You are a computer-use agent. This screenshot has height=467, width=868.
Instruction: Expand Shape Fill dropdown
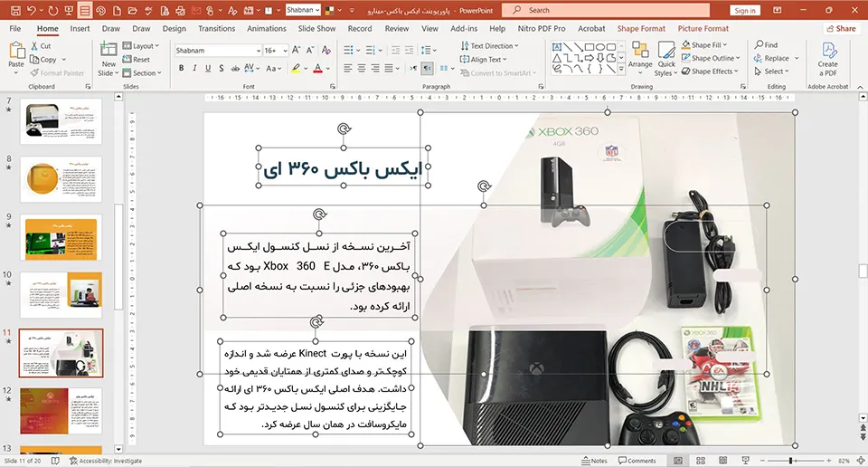click(704, 45)
